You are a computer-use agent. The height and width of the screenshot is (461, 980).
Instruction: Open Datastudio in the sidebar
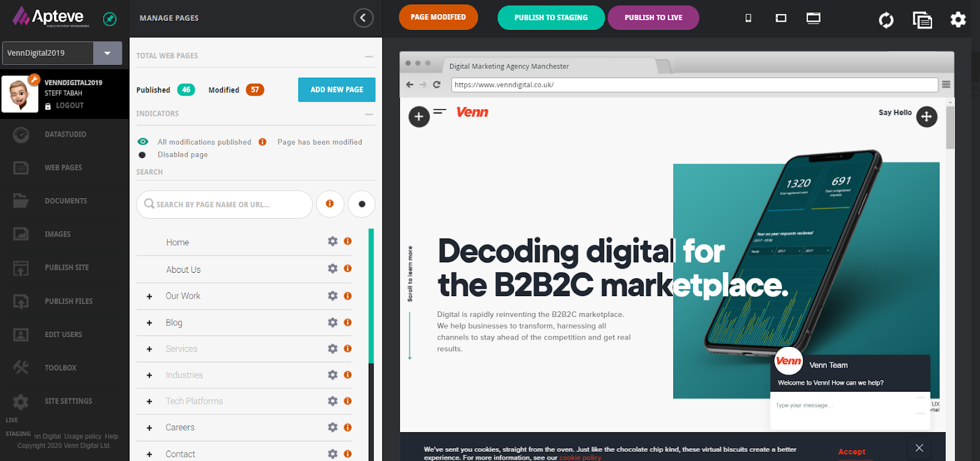coord(64,134)
